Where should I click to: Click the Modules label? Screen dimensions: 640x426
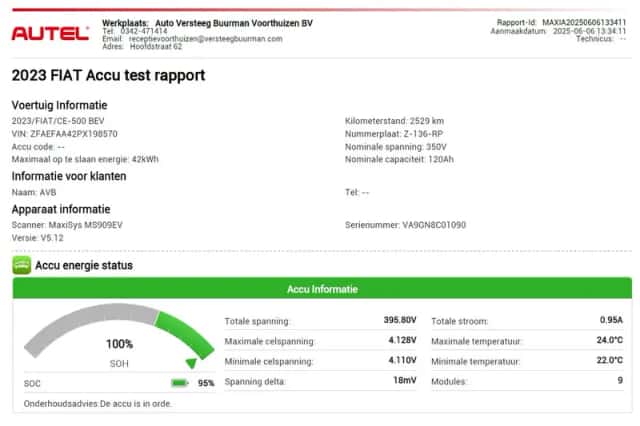(x=449, y=382)
